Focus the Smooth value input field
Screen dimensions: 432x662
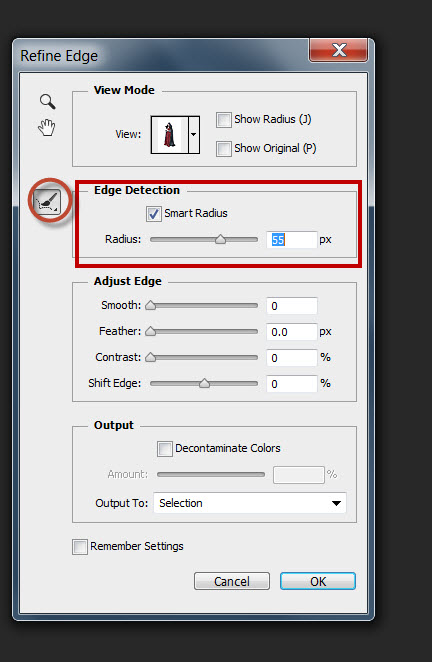291,306
